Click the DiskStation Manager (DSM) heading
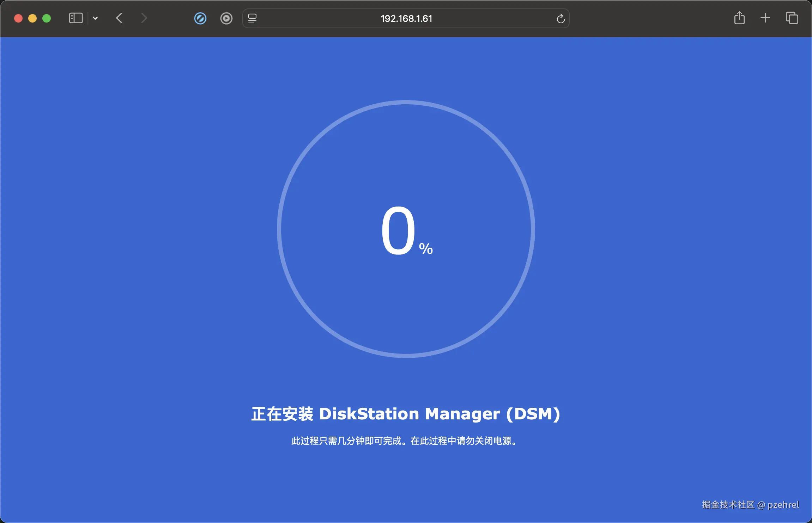This screenshot has width=812, height=523. click(x=406, y=414)
